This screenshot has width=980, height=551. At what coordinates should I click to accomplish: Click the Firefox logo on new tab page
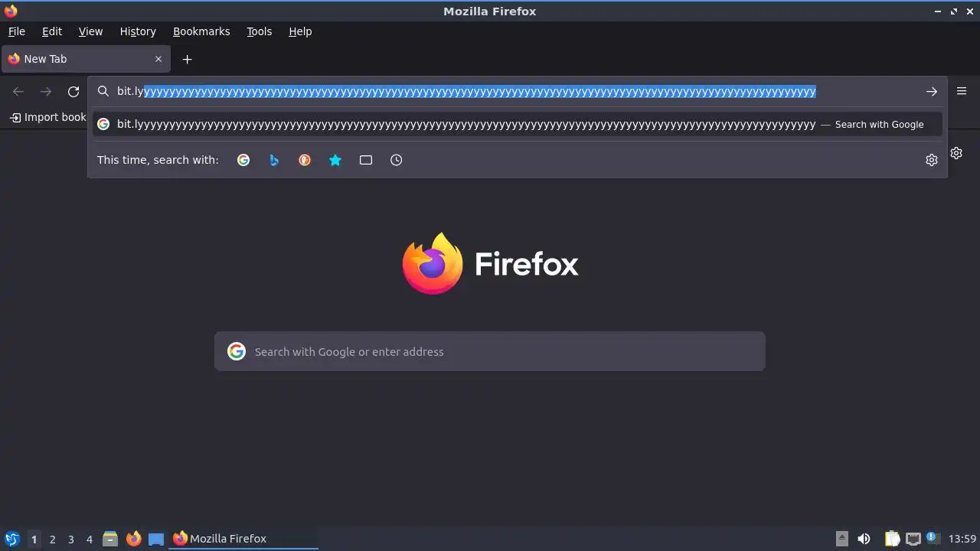490,264
